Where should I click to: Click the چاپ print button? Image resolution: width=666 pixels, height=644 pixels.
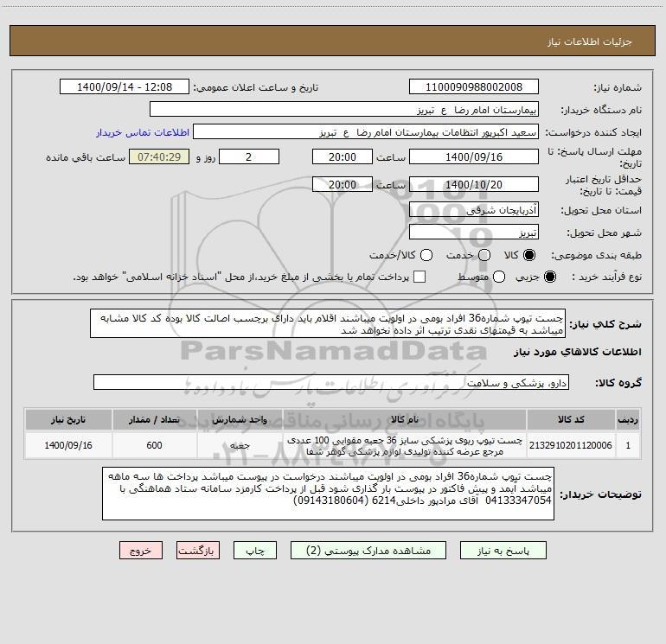coord(255,551)
